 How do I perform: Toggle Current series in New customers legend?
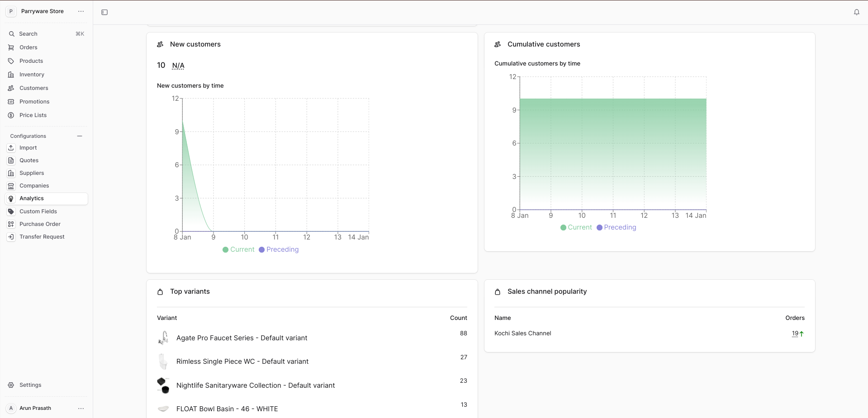click(x=238, y=249)
